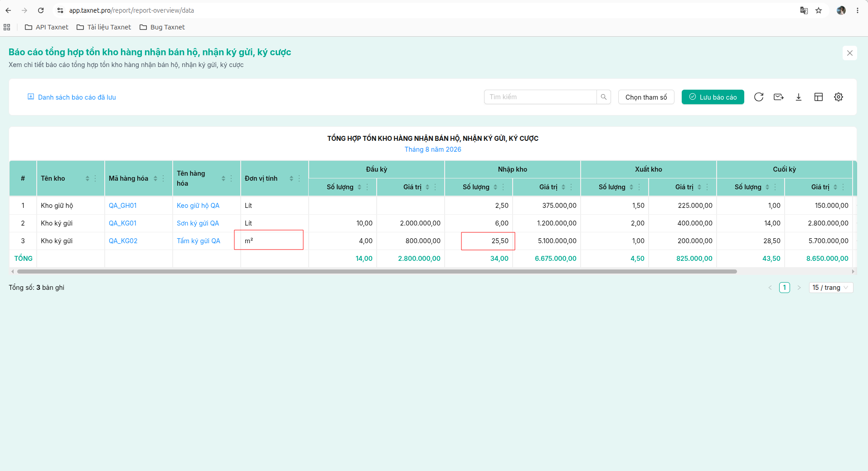Open the API Taxnet bookmark folder
Viewport: 868px width, 471px height.
(x=47, y=27)
